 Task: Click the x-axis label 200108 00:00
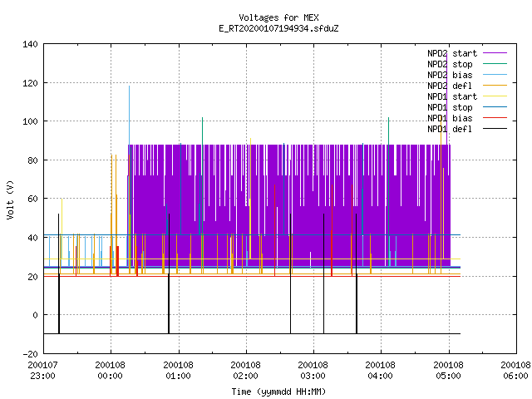tap(111, 371)
